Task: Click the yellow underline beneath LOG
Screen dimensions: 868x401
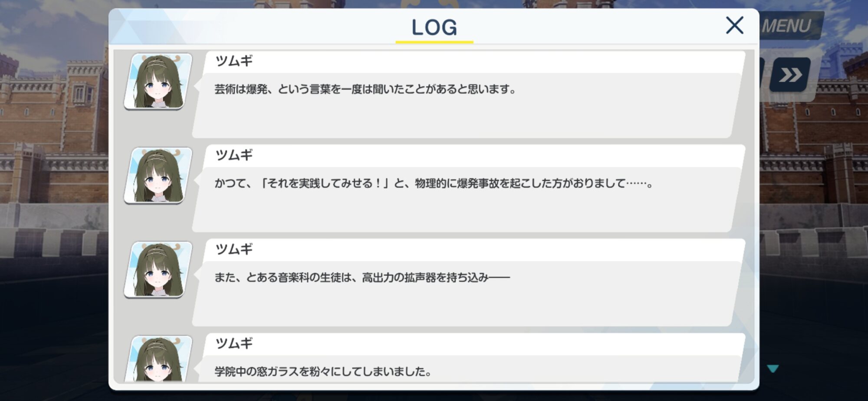Action: point(434,42)
